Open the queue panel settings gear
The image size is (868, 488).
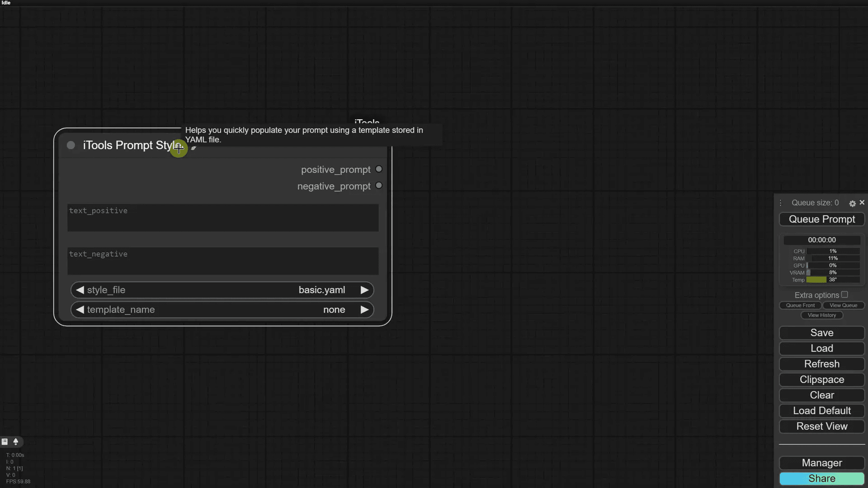852,204
